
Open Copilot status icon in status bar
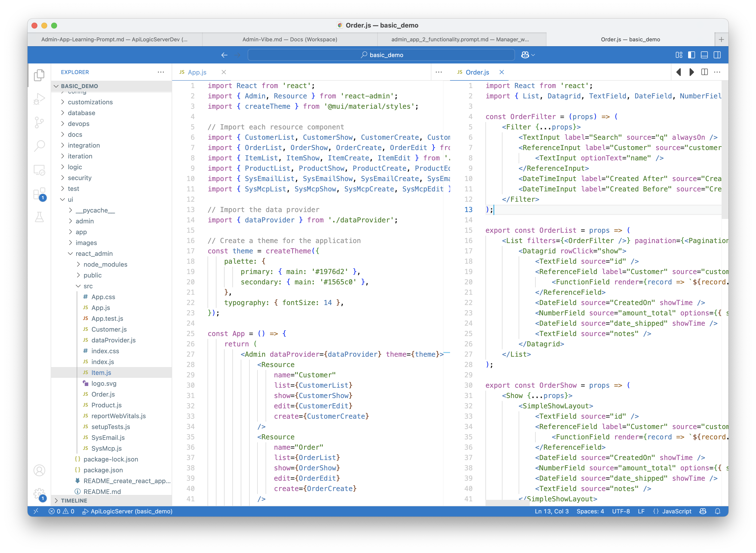(703, 511)
